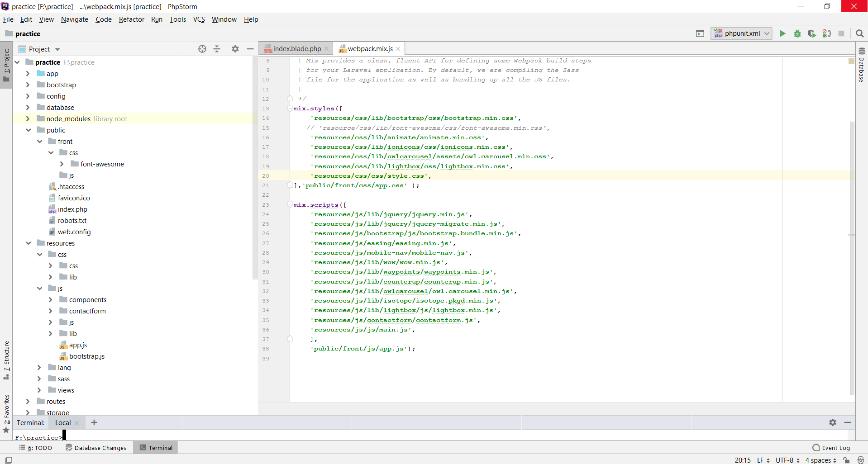Collapse the resources folder
The width and height of the screenshot is (868, 464).
click(28, 243)
